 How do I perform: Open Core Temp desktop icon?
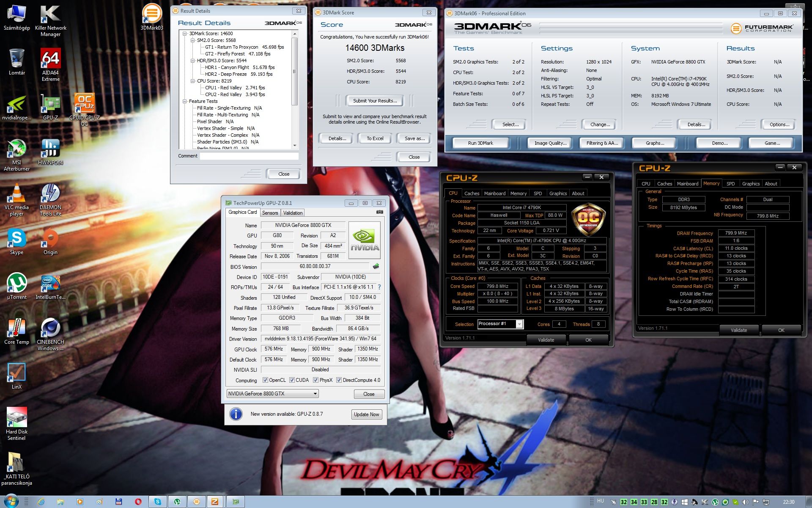pyautogui.click(x=16, y=332)
